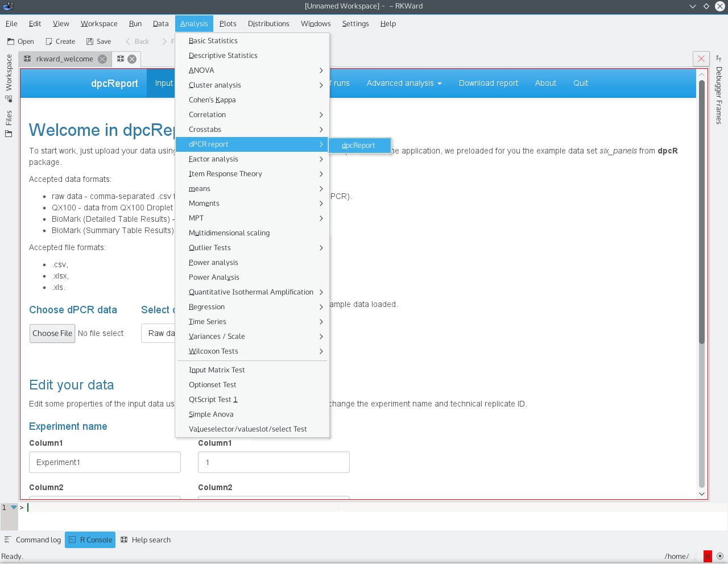
Task: Expand the Regression submenu
Action: coord(252,307)
